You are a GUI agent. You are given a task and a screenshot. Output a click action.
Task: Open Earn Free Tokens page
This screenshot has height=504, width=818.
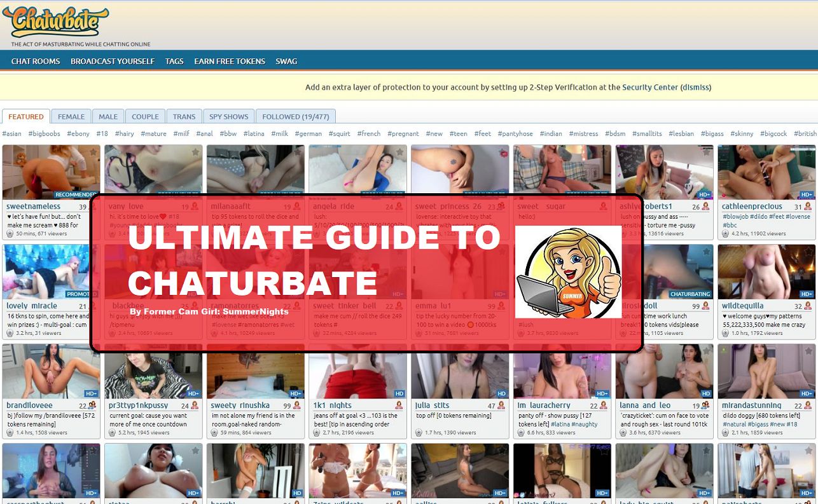click(x=230, y=62)
